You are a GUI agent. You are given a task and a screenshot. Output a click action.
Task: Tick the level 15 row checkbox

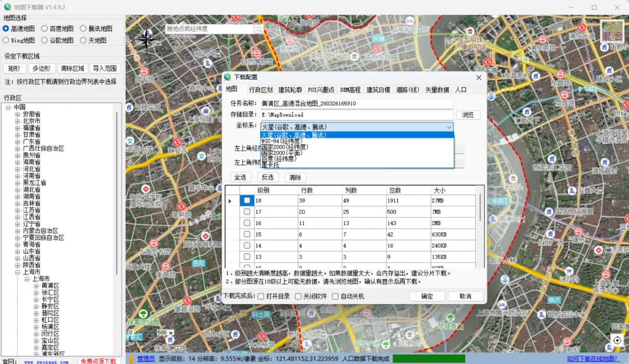click(247, 234)
